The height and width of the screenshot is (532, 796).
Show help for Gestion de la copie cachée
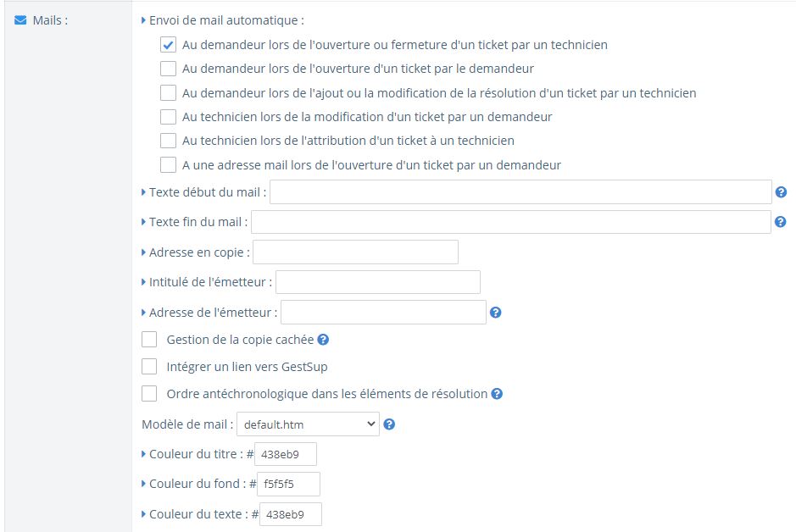[323, 340]
